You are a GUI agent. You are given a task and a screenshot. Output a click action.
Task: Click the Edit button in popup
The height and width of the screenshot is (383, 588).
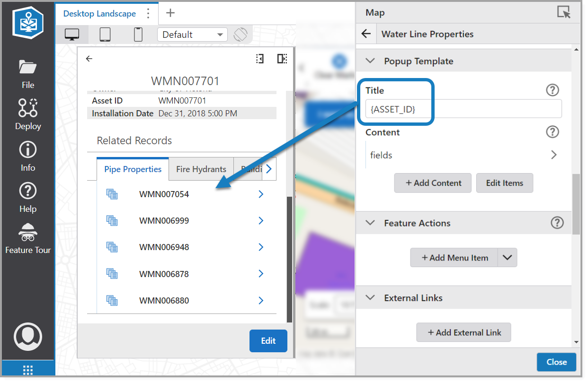(x=268, y=341)
